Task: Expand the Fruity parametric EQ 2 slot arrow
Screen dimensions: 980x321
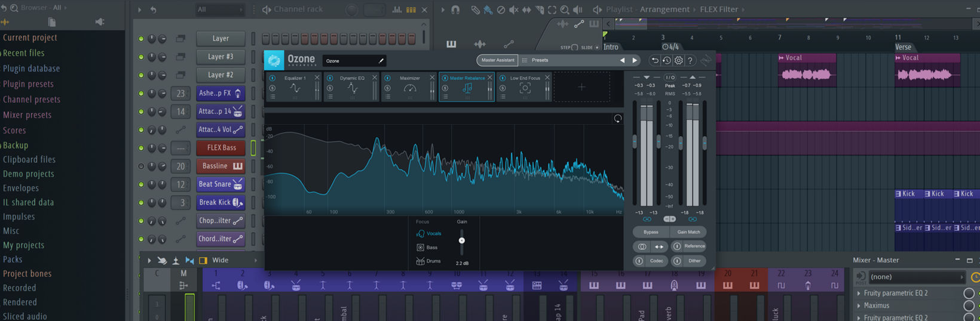Action: [859, 293]
